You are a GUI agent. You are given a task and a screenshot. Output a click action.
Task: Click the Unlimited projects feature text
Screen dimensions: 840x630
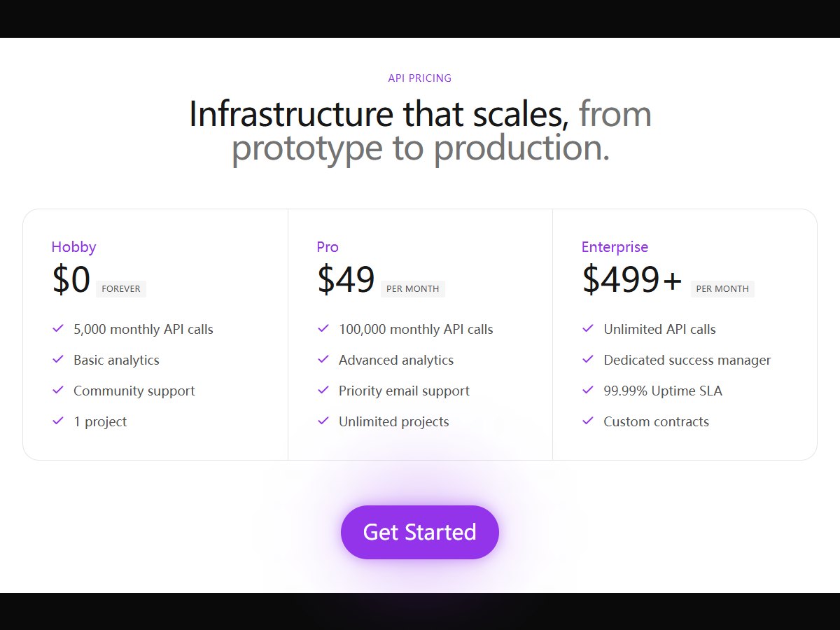pos(394,421)
